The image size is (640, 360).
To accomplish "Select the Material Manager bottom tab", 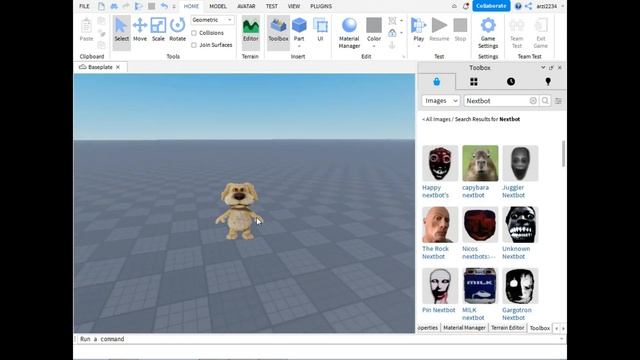I will coord(464,328).
